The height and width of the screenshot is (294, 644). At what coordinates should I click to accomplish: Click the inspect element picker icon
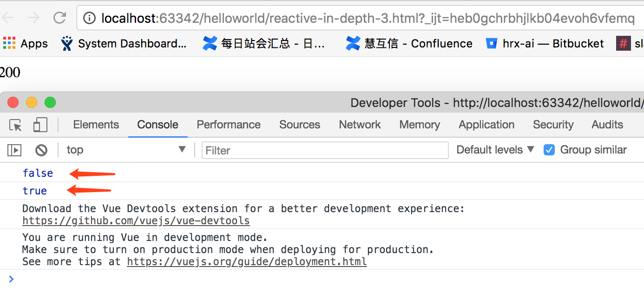point(16,125)
